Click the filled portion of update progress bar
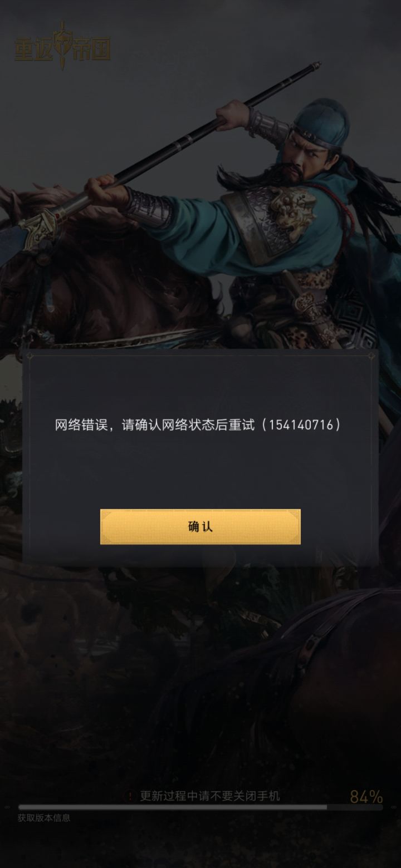Viewport: 401px width, 868px height. point(173,807)
